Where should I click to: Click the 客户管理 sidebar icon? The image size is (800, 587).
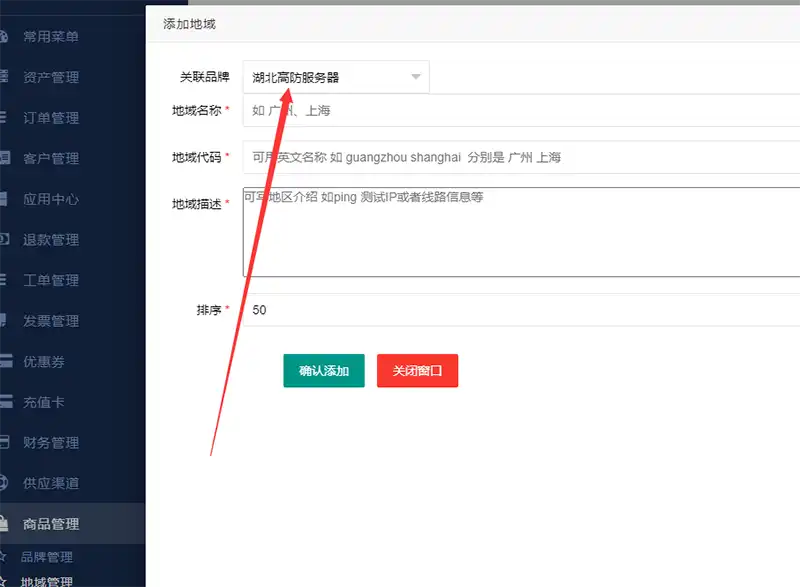[4, 158]
